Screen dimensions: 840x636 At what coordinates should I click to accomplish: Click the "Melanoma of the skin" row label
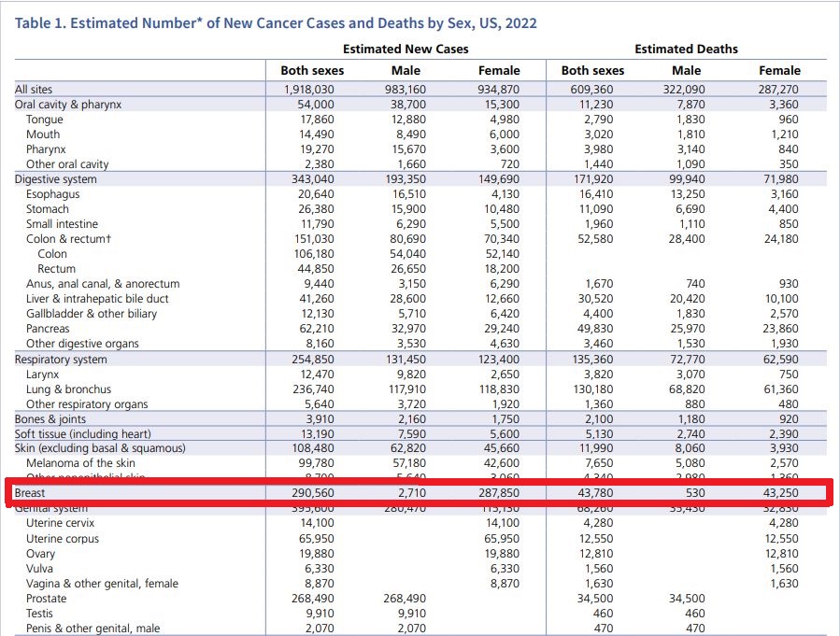click(80, 463)
